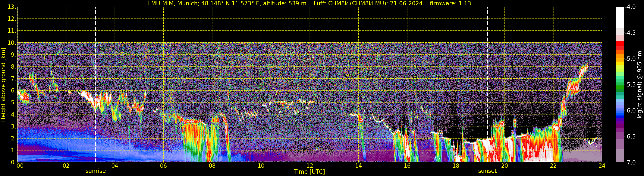The width and height of the screenshot is (644, 176).
Task: Click the time axis tick label '00'
Action: 20,166
